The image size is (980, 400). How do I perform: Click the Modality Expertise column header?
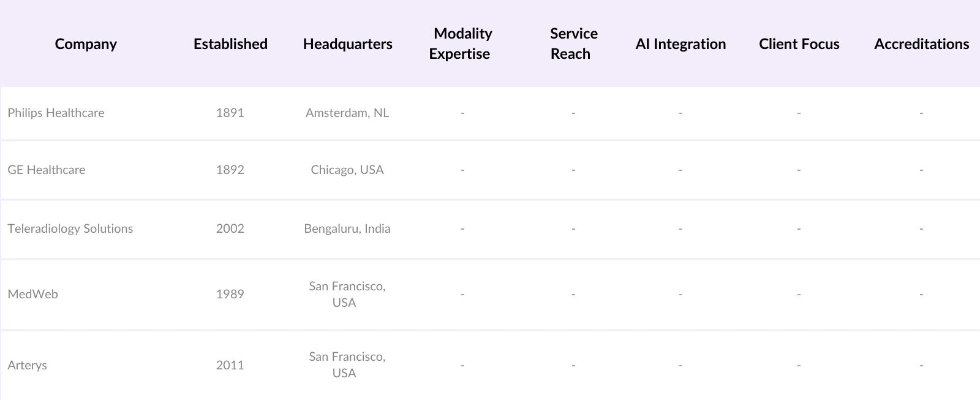point(461,43)
